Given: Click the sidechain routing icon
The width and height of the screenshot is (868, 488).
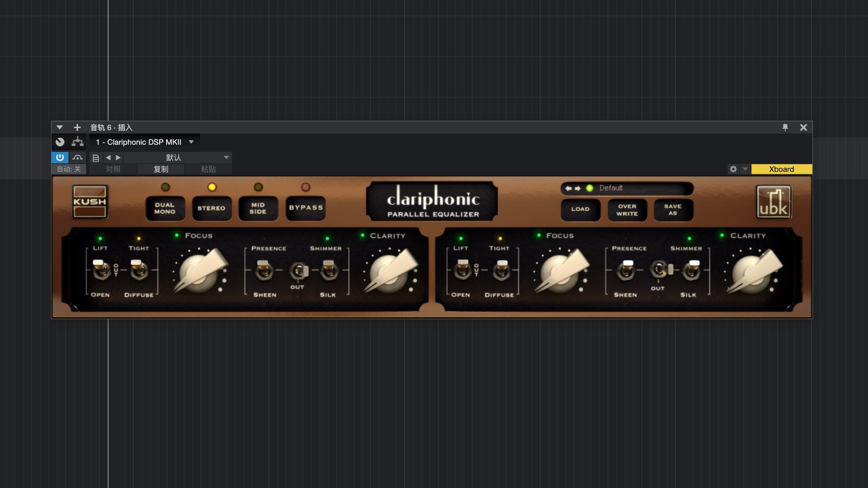Looking at the screenshot, I should [x=78, y=142].
